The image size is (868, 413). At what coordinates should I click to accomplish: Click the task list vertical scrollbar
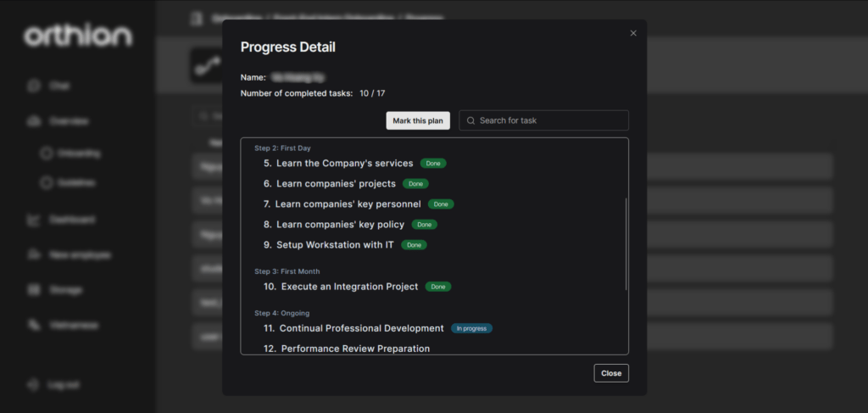click(x=626, y=244)
